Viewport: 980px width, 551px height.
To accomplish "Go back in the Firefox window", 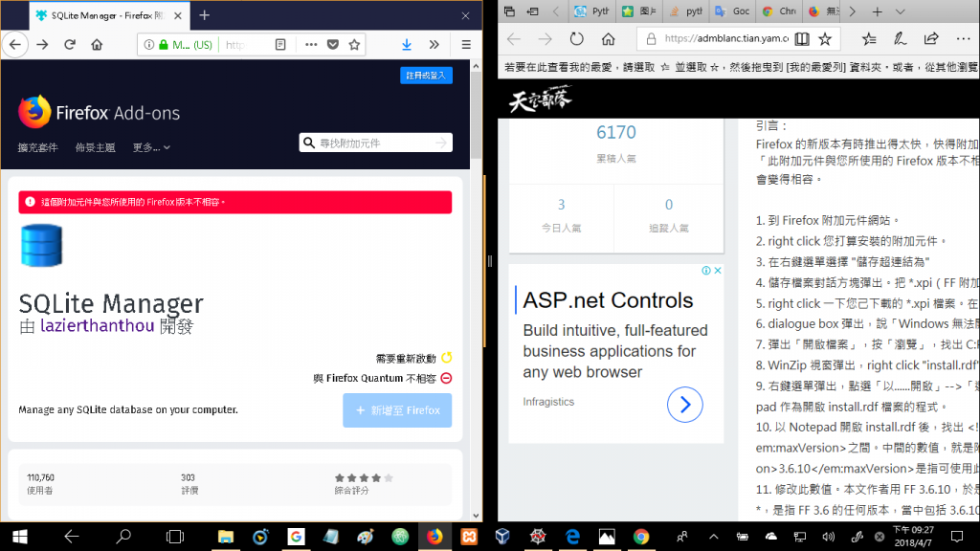I will pos(15,45).
